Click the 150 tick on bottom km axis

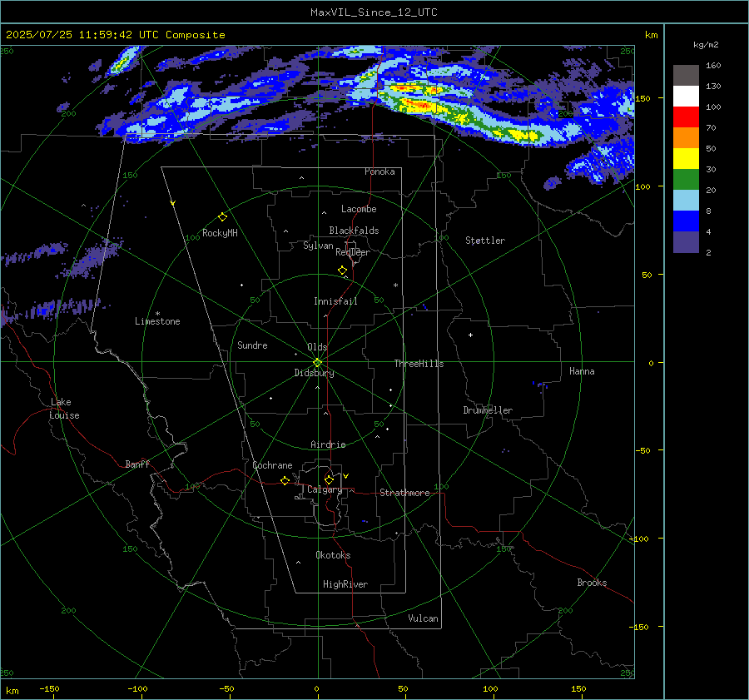(x=578, y=688)
